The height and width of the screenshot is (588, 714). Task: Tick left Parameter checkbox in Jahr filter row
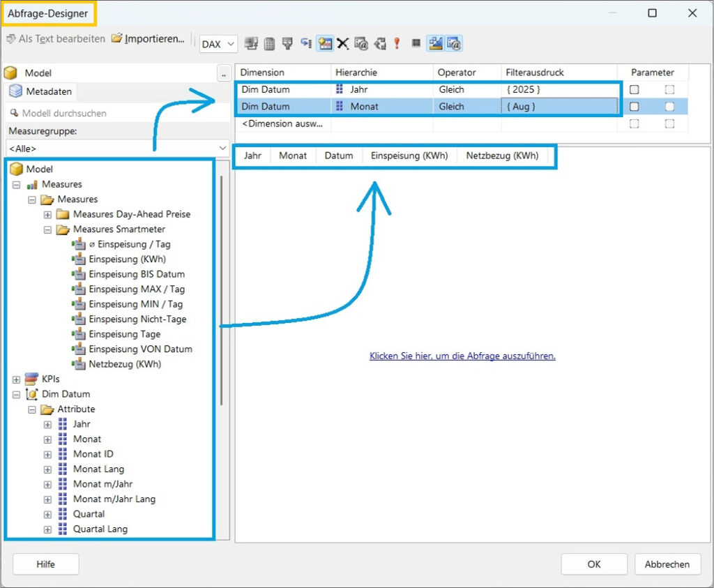635,89
